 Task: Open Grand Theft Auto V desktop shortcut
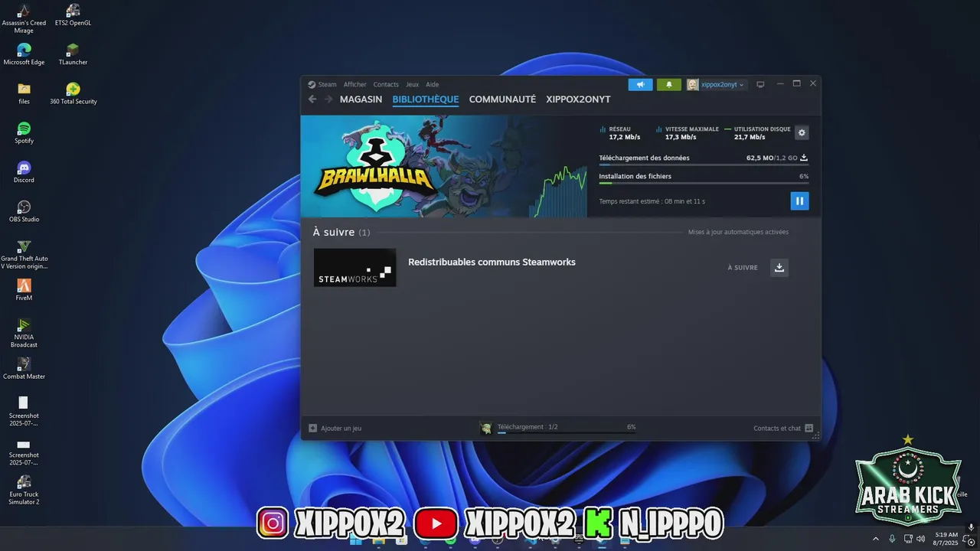coord(24,254)
